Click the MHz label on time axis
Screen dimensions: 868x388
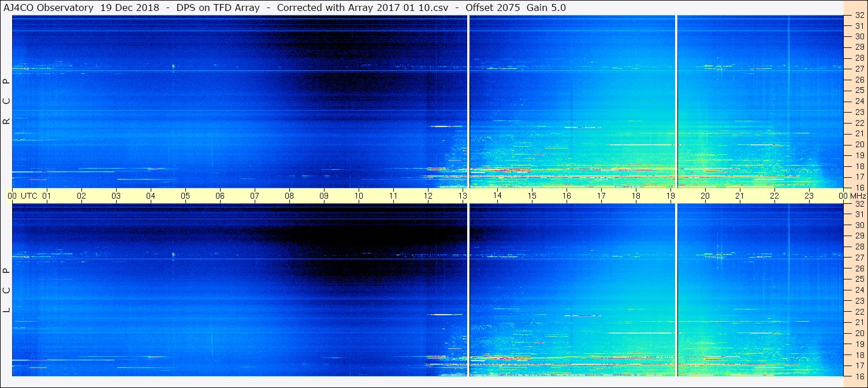(858, 196)
